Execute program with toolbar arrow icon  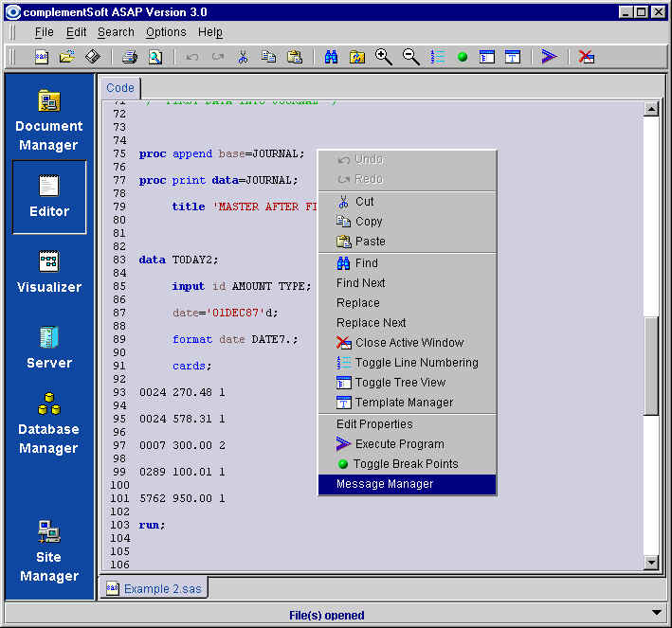pyautogui.click(x=549, y=57)
